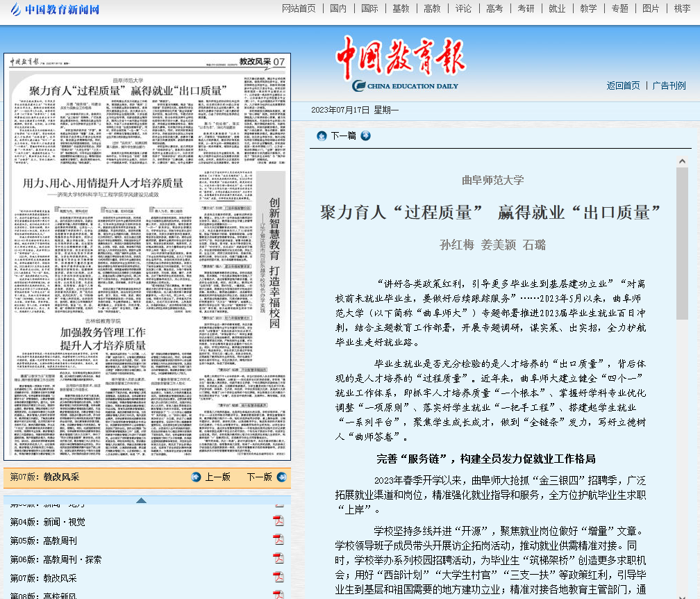Open the 广告刊例 link
Screen dimensions: 700x599
click(x=669, y=85)
